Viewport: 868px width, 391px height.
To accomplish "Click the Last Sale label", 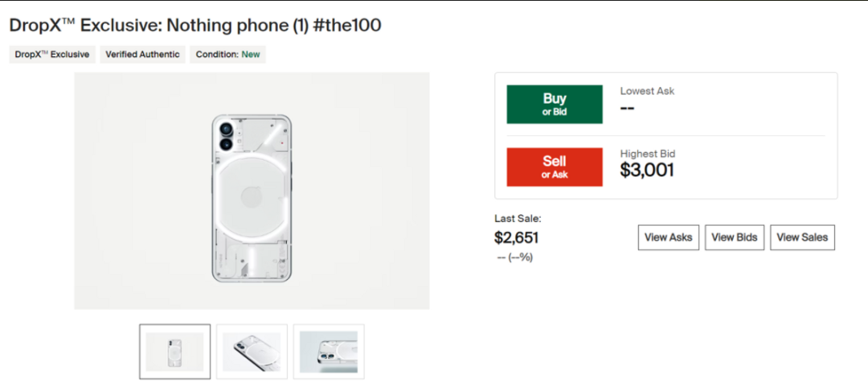I will point(518,218).
